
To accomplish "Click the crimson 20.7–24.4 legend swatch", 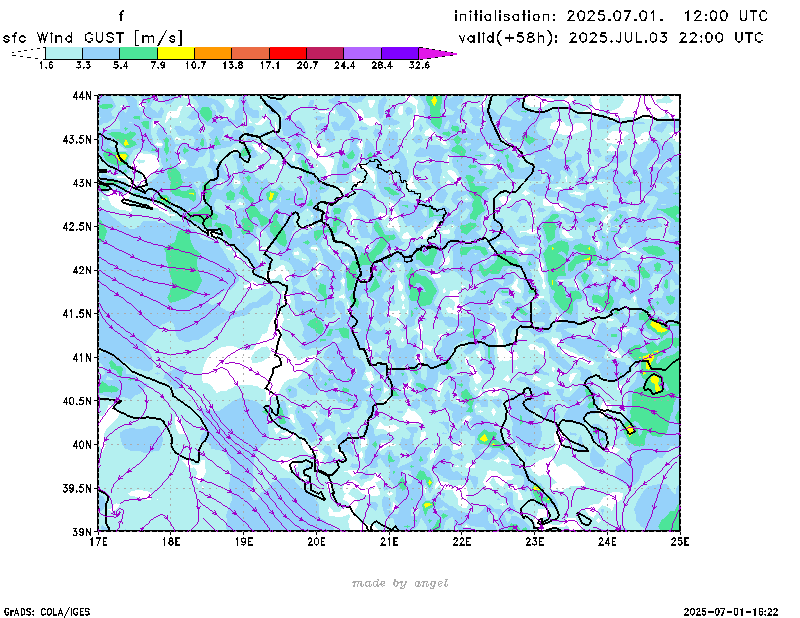I will coord(324,53).
